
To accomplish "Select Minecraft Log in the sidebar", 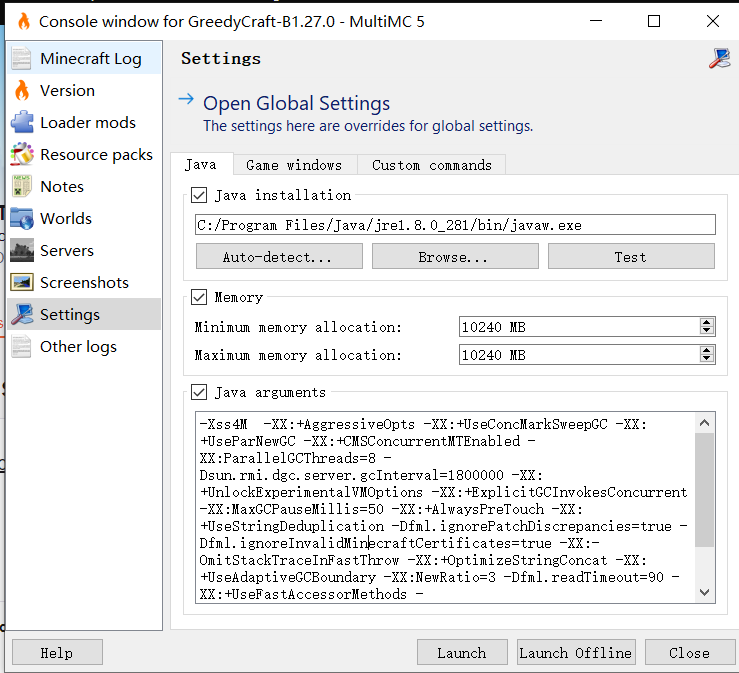I will [84, 58].
